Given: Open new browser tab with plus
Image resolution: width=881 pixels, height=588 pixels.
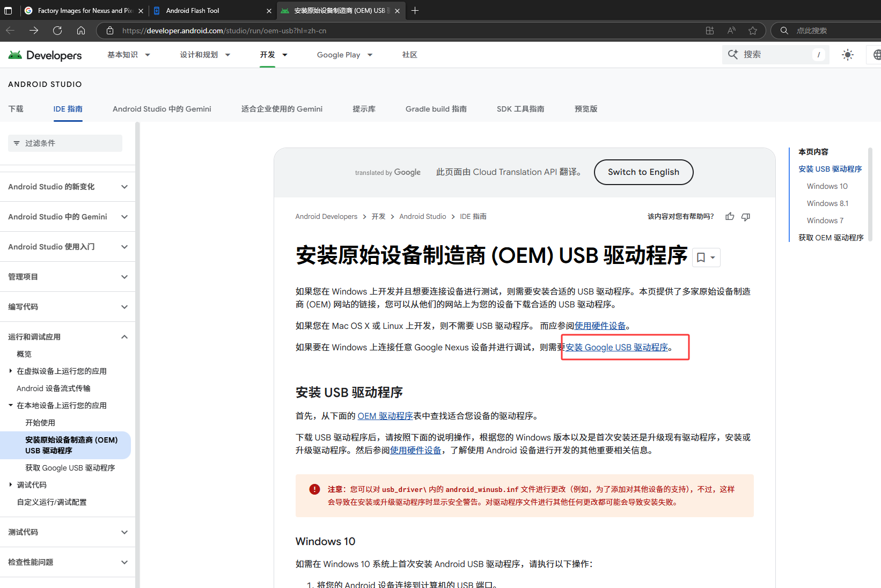Looking at the screenshot, I should [415, 10].
